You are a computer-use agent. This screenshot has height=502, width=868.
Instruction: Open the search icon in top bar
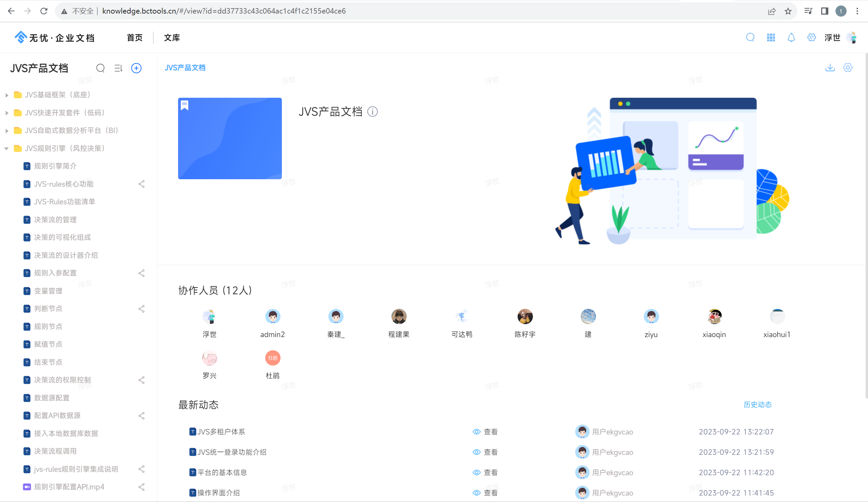pyautogui.click(x=750, y=37)
